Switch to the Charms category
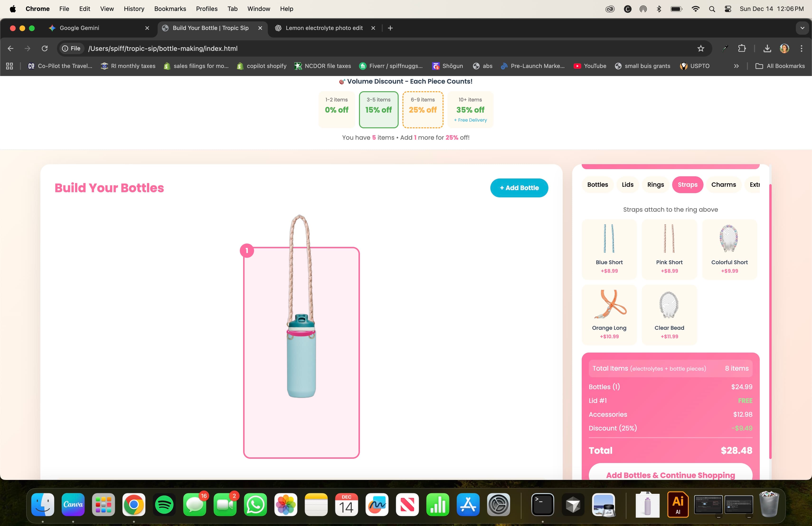This screenshot has height=526, width=812. coord(724,185)
